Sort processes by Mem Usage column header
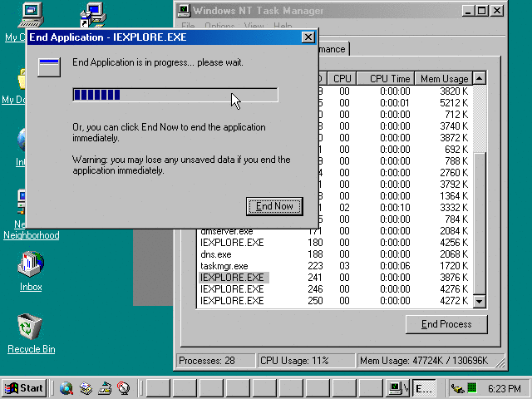532x399 pixels. pos(444,79)
